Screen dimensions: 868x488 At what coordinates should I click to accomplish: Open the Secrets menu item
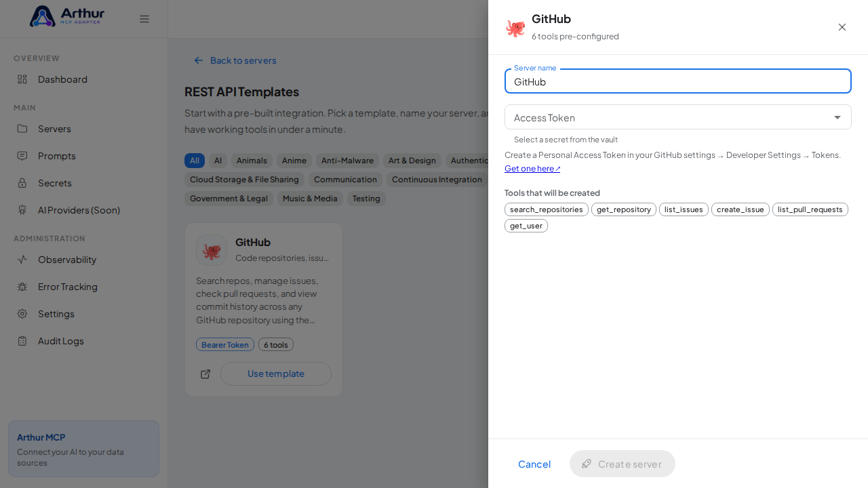tap(83, 183)
